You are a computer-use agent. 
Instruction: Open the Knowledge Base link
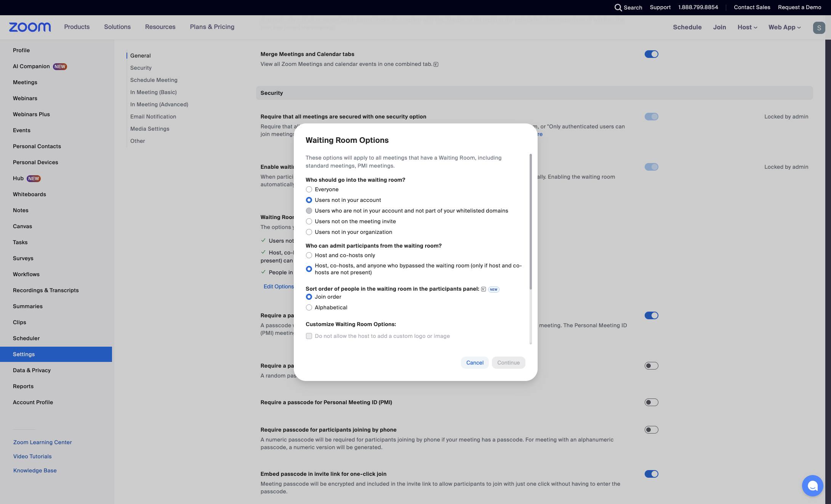(x=35, y=470)
